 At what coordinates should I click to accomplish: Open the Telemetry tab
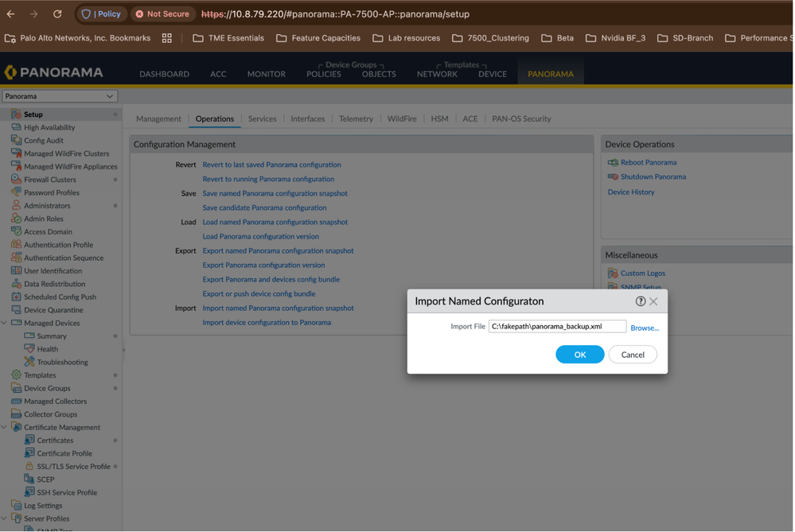[x=356, y=118]
